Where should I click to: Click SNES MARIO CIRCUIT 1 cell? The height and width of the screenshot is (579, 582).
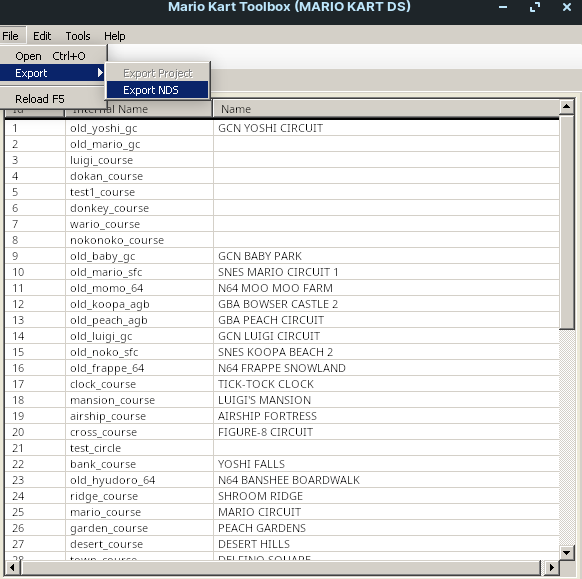386,272
